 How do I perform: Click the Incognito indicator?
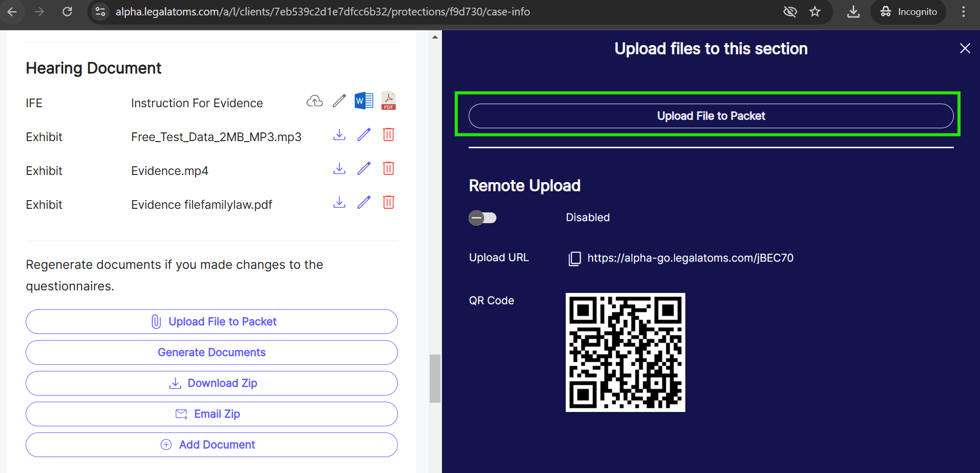pos(908,12)
